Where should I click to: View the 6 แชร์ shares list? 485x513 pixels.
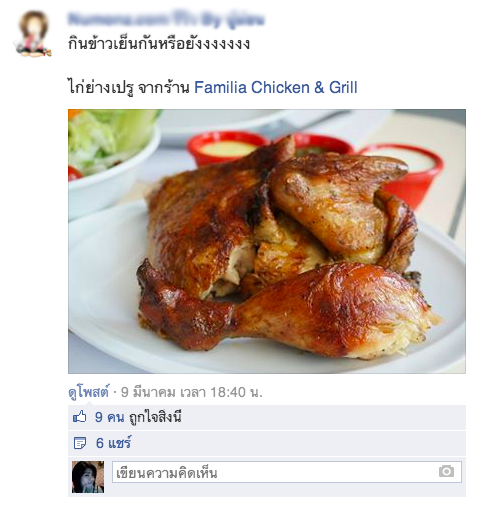point(113,443)
